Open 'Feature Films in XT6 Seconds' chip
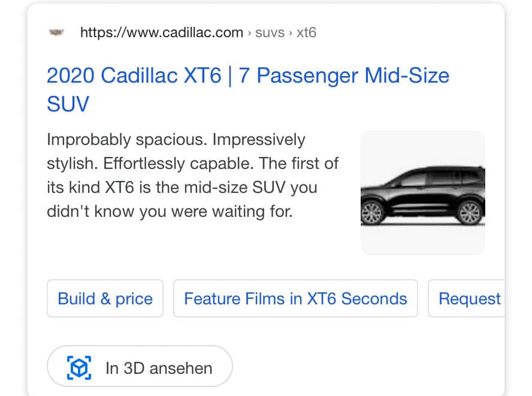Screen dimensions: 532x396 pos(295,298)
